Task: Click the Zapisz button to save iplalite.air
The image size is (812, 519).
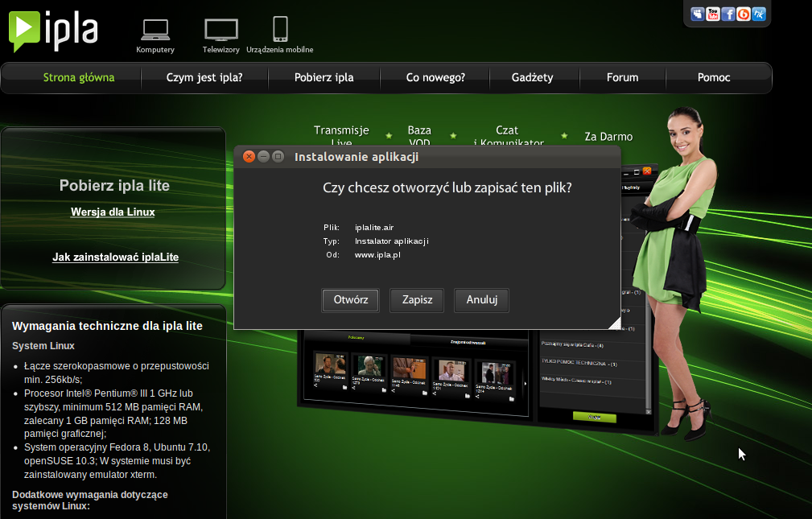Action: click(x=416, y=300)
